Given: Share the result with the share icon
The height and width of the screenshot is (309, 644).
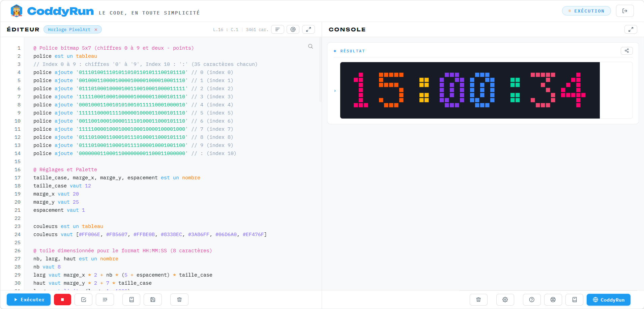Looking at the screenshot, I should [627, 51].
